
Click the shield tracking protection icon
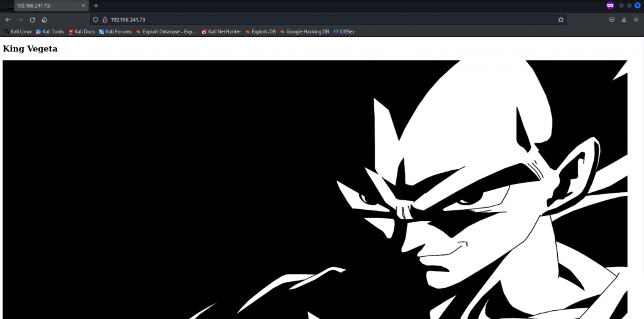tap(96, 19)
